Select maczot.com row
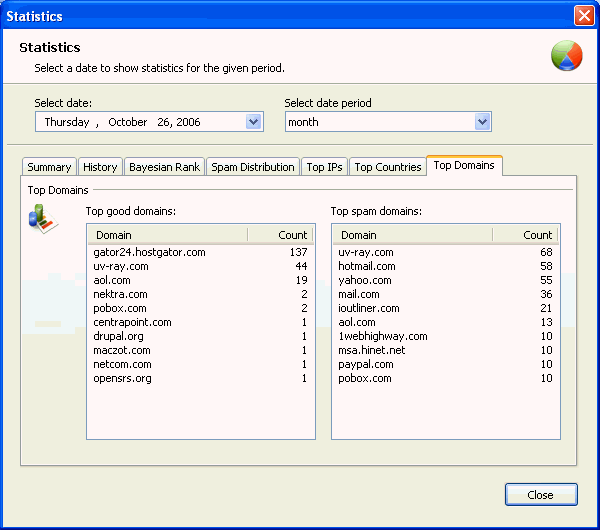 tap(201, 350)
